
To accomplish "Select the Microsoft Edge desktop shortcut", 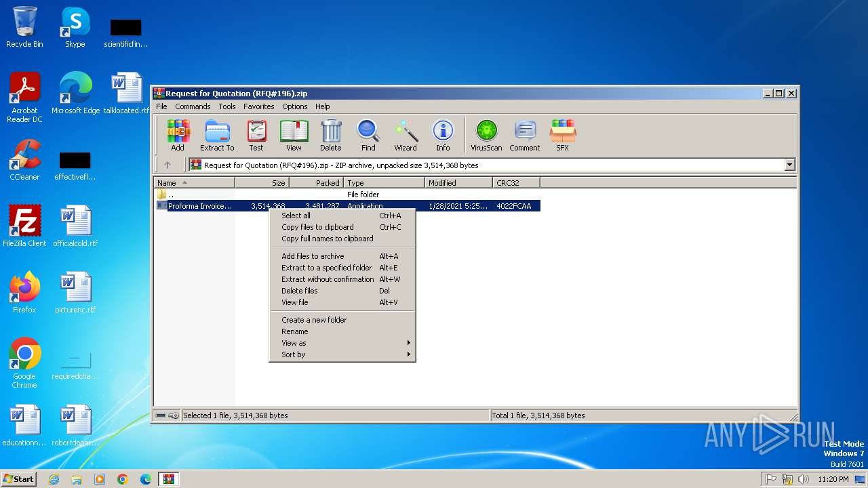I will 75,94.
